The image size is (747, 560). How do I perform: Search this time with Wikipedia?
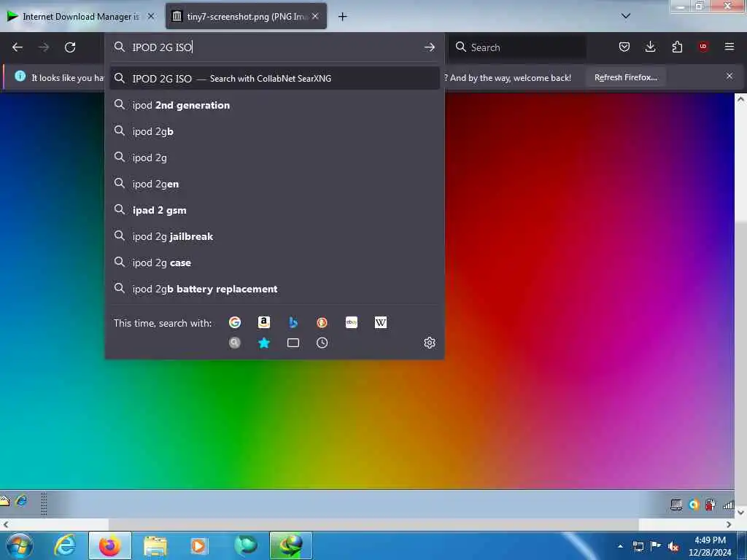coord(381,322)
